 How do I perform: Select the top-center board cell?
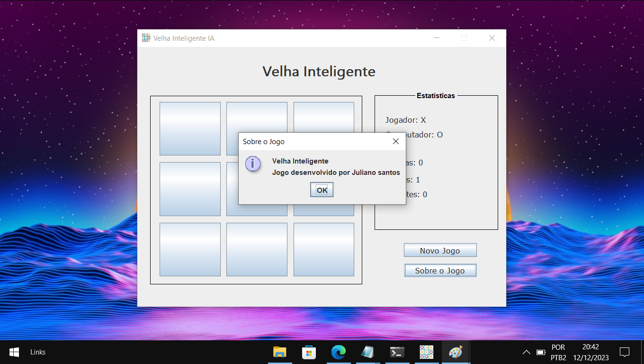click(x=257, y=117)
